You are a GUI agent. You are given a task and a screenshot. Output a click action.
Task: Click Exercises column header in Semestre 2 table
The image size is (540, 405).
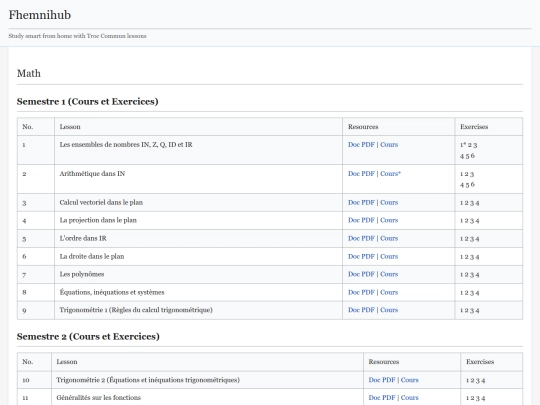(480, 362)
